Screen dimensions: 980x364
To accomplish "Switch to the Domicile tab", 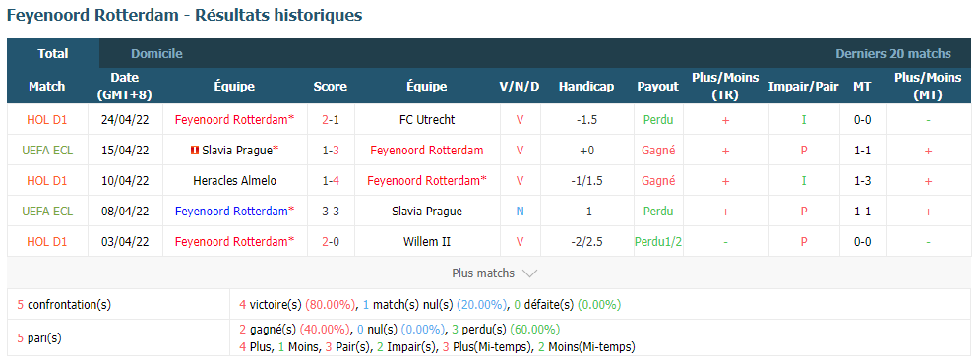I will tap(156, 54).
